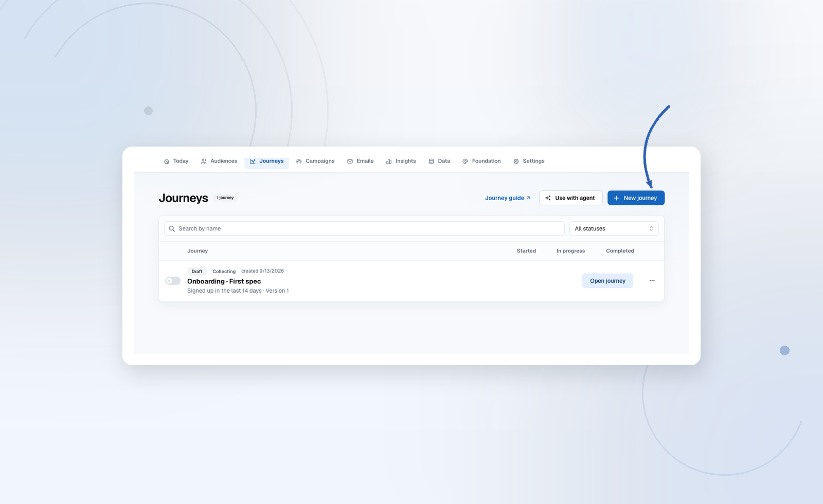
Task: Click the Emails envelope icon
Action: 350,161
